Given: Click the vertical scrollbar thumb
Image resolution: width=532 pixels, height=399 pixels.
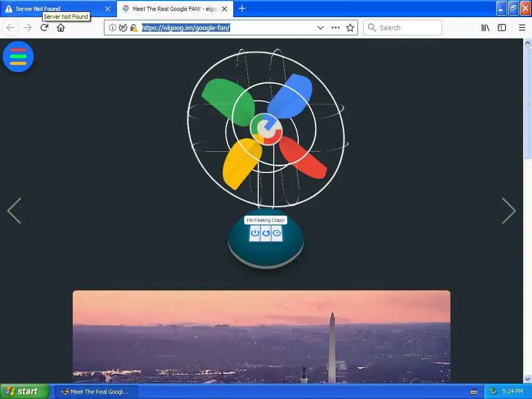Looking at the screenshot, I should click(x=527, y=103).
